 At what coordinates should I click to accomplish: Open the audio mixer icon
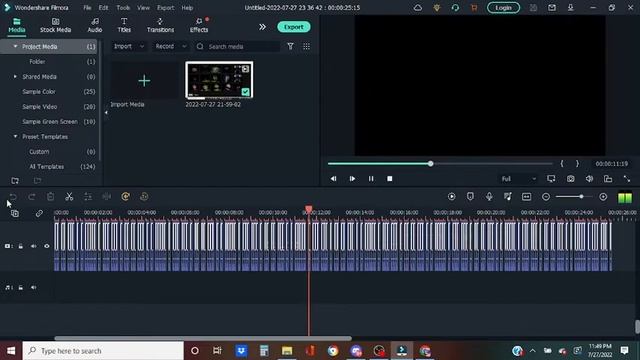[508, 197]
